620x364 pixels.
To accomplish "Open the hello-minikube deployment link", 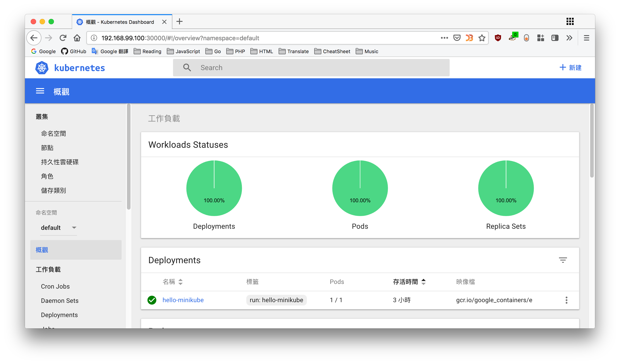I will pyautogui.click(x=183, y=300).
